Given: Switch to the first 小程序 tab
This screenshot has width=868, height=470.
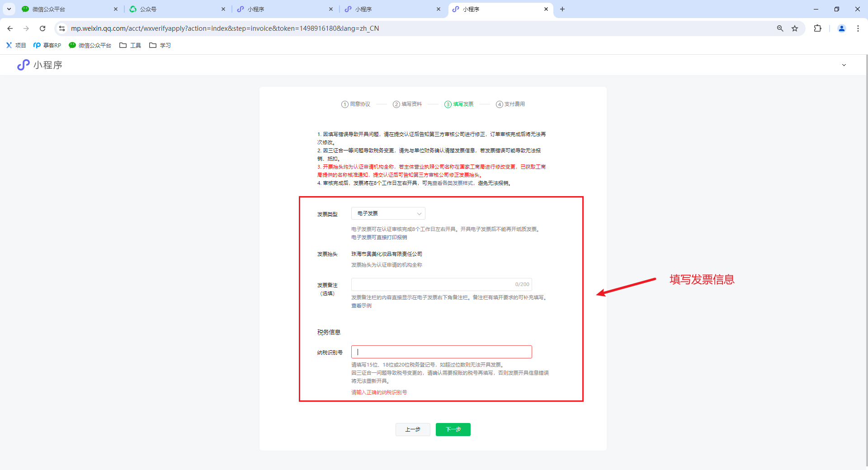Looking at the screenshot, I should (x=285, y=9).
